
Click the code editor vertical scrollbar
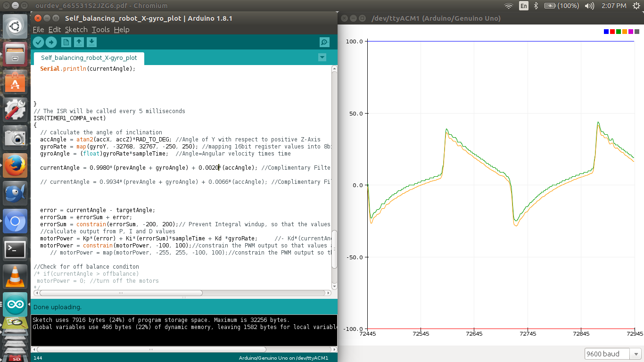point(334,178)
